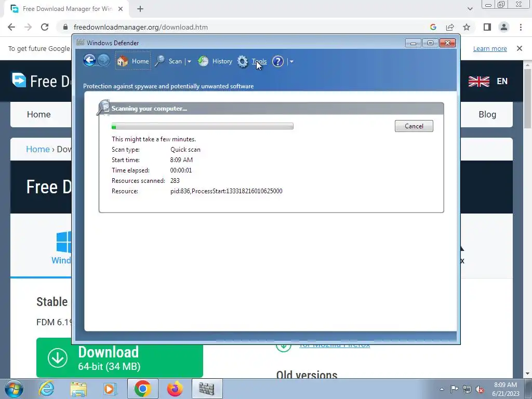
Task: Click the Chrome address bar URL
Action: (140, 27)
